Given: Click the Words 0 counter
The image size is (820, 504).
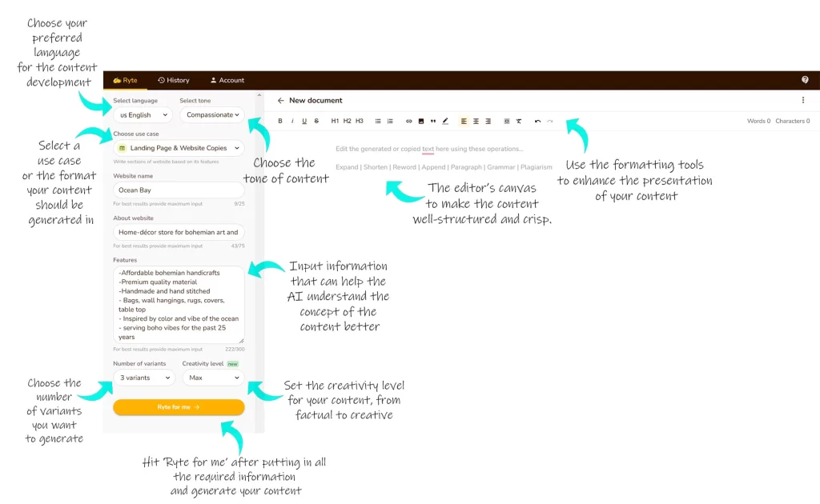Looking at the screenshot, I should [758, 121].
